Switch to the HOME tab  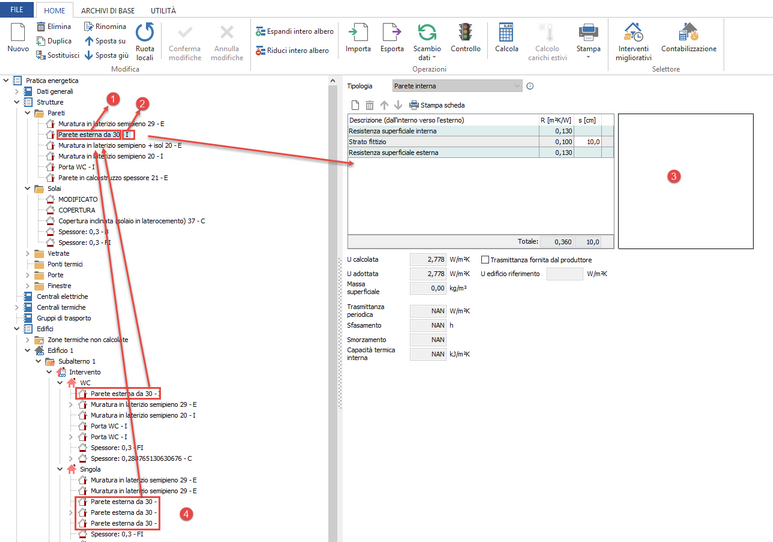(54, 10)
